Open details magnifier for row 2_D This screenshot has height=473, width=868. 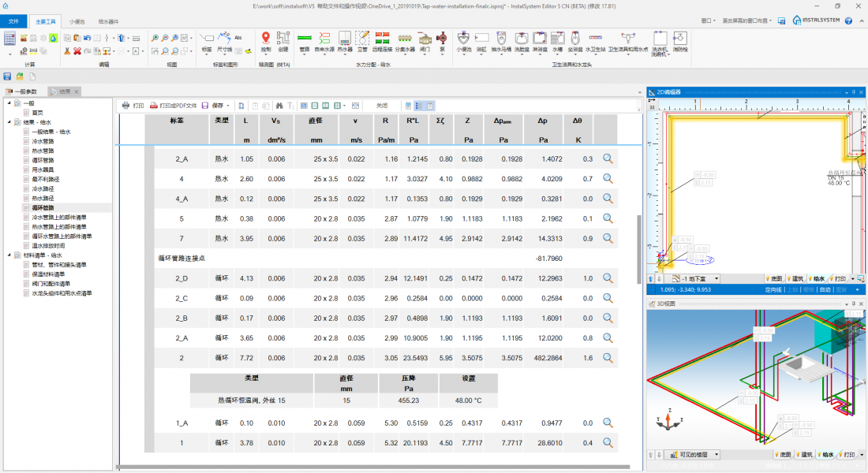pos(608,277)
